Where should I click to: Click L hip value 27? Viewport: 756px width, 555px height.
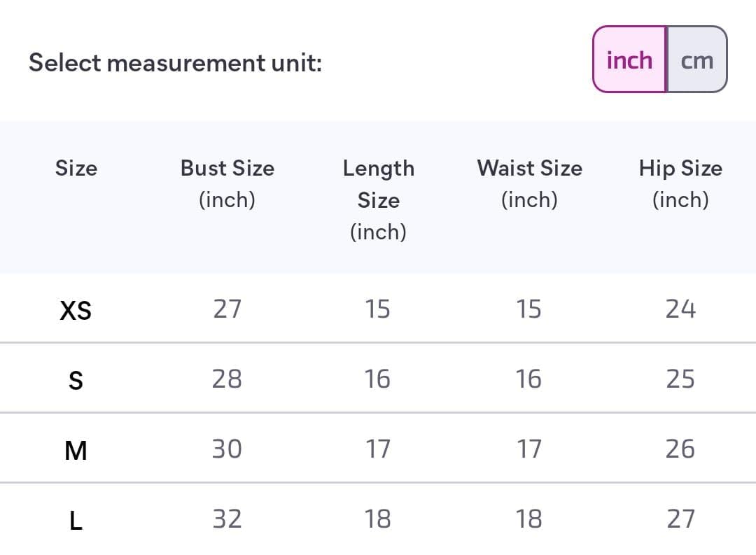point(680,519)
